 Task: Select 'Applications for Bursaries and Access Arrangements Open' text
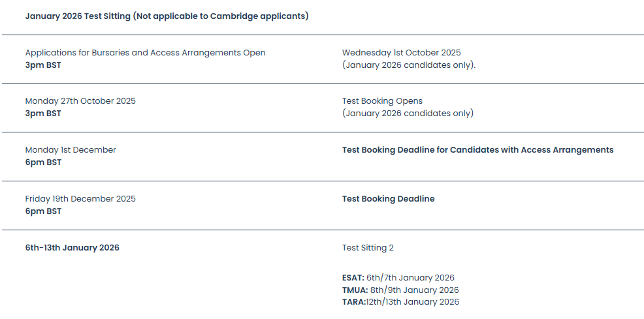[146, 53]
